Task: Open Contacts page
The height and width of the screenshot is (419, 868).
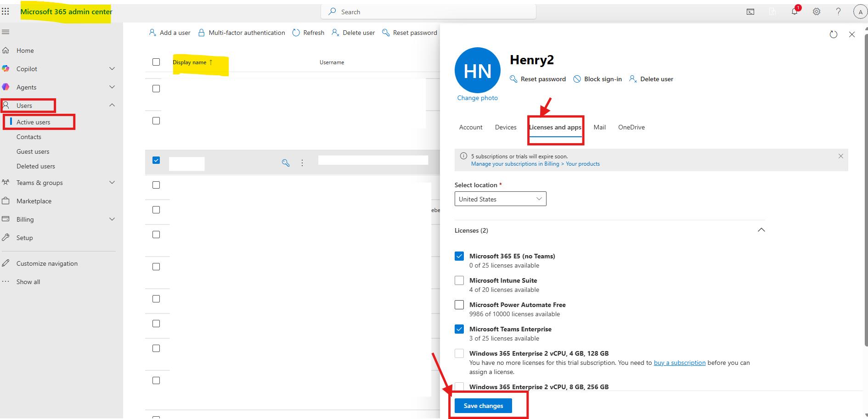Action: pos(29,137)
